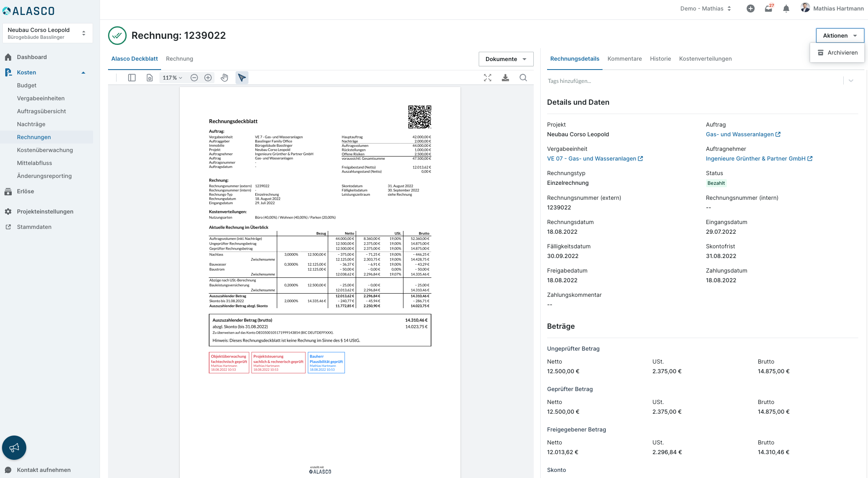The height and width of the screenshot is (478, 868).
Task: Click the Projektsteuerung approval stamp
Action: coord(278,363)
